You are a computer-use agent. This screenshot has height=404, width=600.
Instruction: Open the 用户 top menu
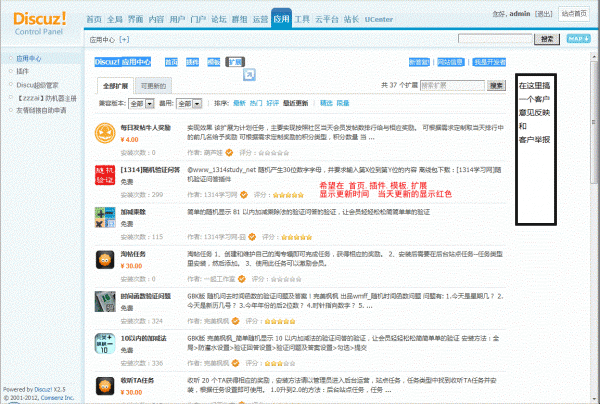click(x=177, y=19)
